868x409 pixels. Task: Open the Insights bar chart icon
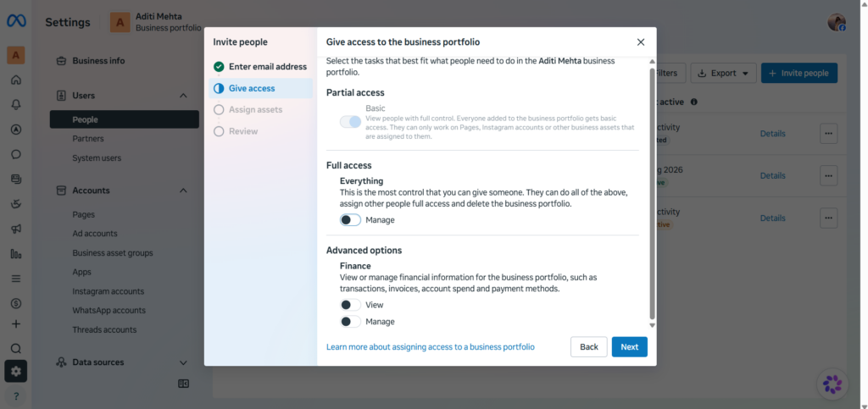[16, 254]
